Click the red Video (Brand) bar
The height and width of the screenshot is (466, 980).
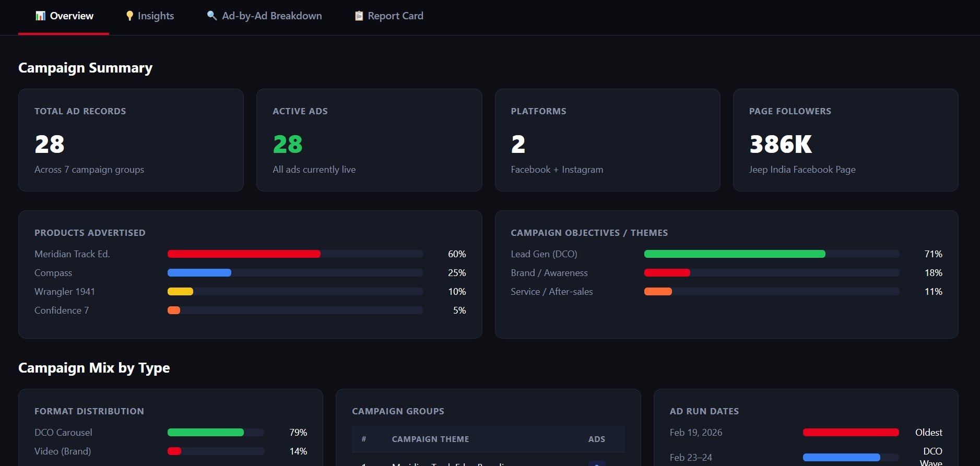[174, 451]
